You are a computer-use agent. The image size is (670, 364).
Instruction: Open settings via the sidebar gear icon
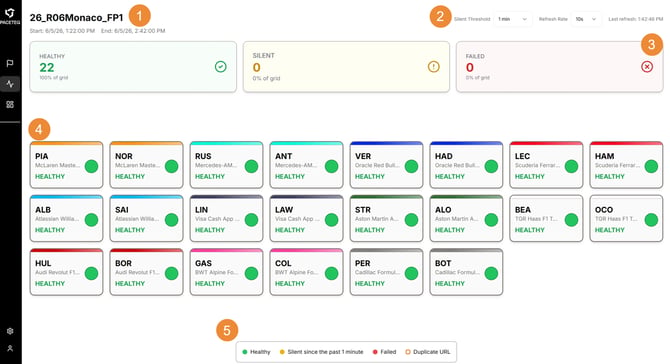click(10, 331)
